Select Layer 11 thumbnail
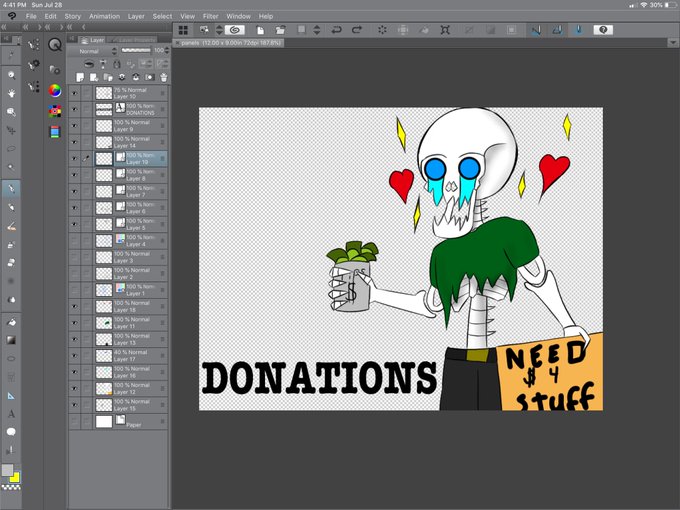Image resolution: width=680 pixels, height=510 pixels. pos(104,323)
